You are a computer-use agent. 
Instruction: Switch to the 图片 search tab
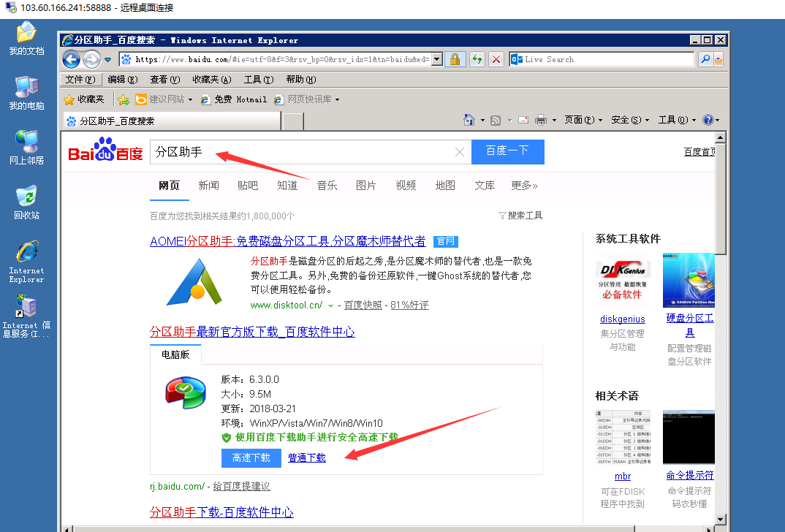366,186
